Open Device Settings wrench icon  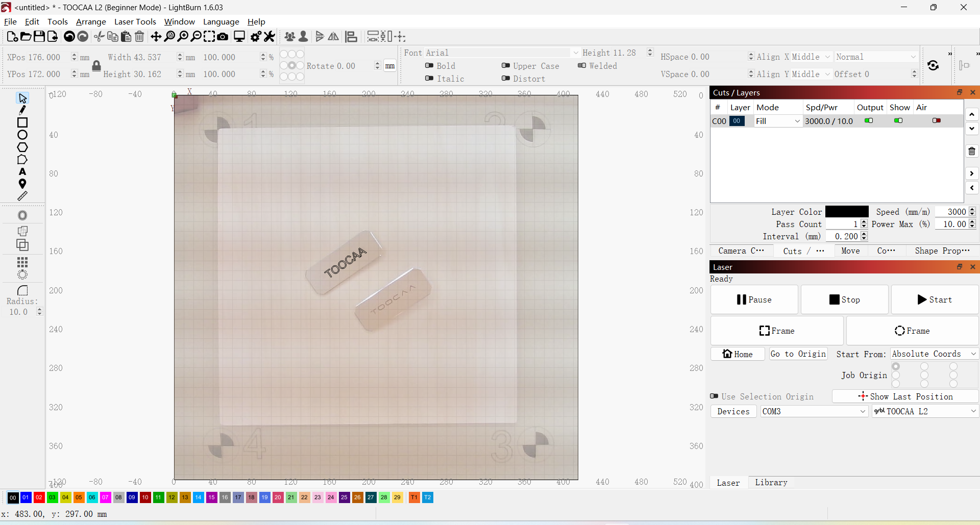[x=269, y=37]
